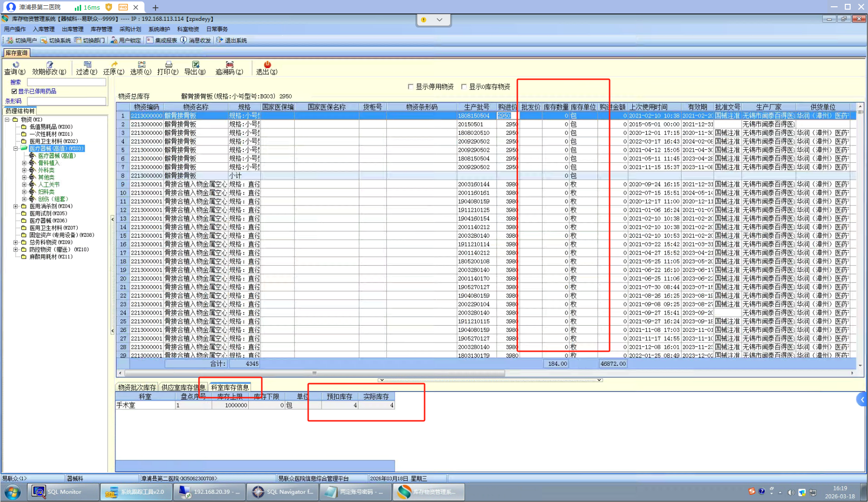Click the 还原 restore arrow icon

coord(114,65)
